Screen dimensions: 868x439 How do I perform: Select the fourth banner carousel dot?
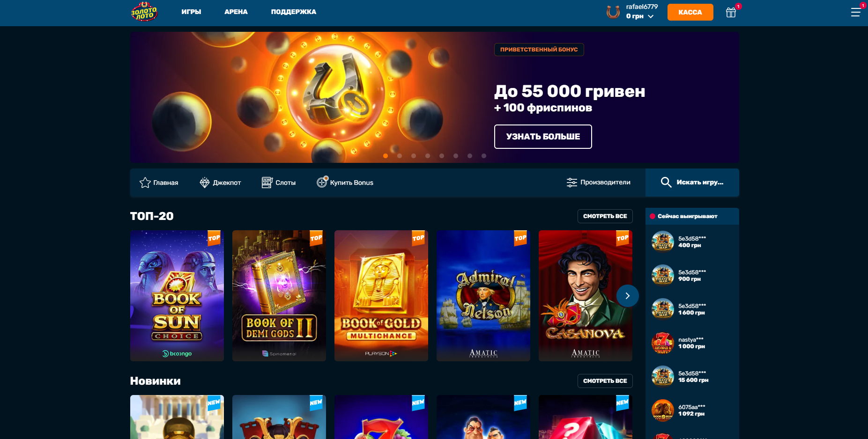pos(428,156)
